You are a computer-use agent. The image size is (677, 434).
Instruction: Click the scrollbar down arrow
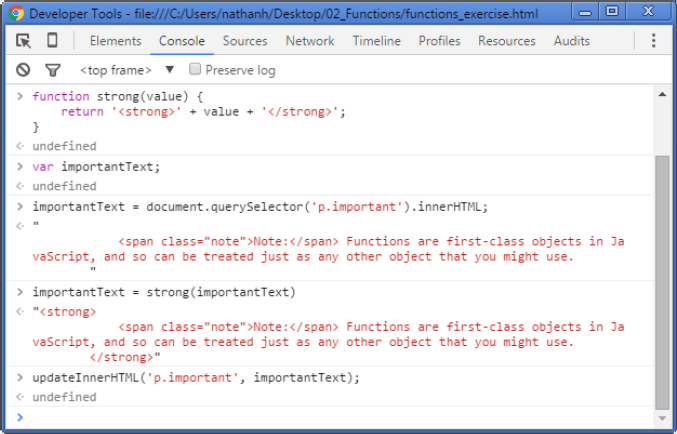tap(662, 418)
